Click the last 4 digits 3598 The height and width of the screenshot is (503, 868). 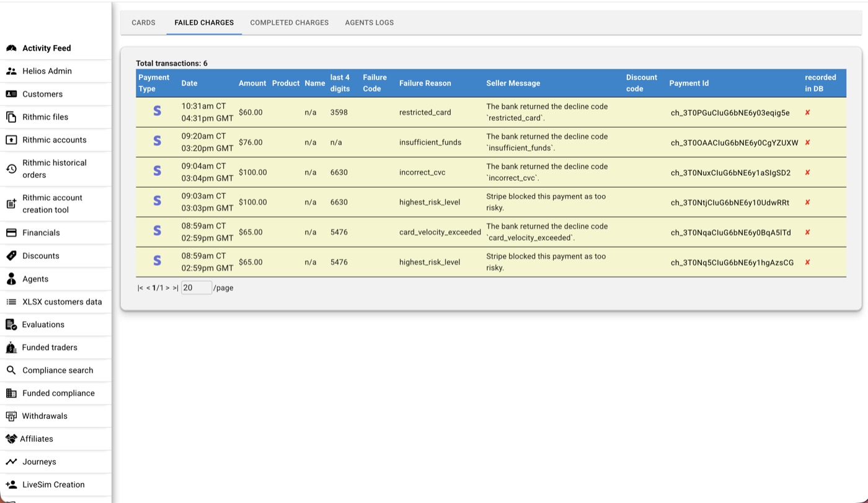point(339,113)
